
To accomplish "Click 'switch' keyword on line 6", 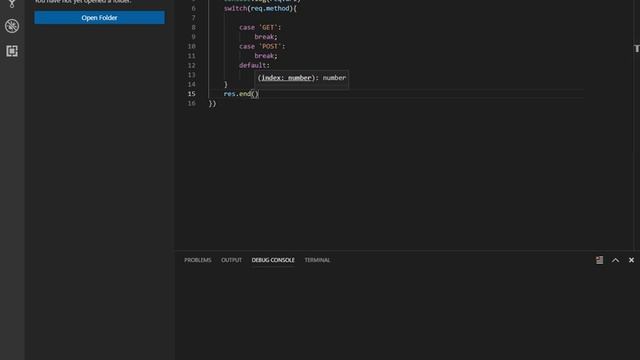I will point(235,8).
